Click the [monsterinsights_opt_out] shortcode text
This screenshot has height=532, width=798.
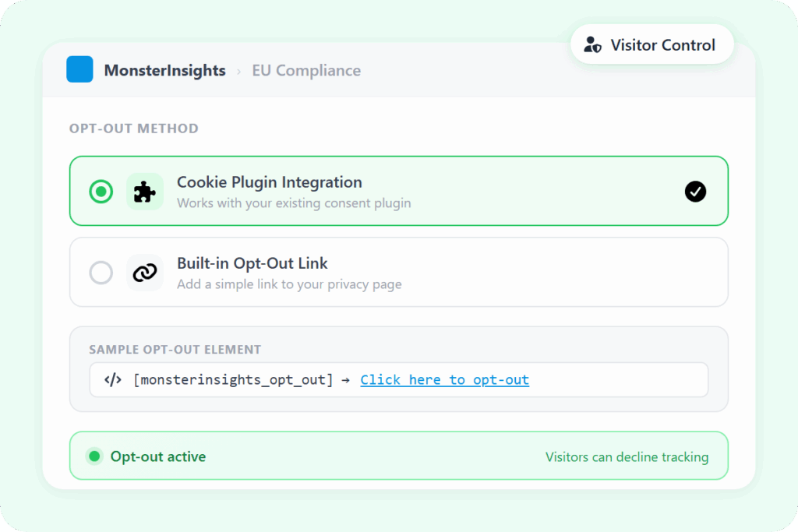click(233, 380)
